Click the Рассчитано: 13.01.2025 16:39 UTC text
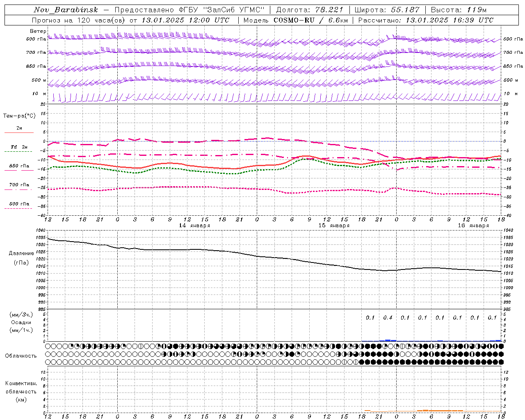 click(426, 20)
